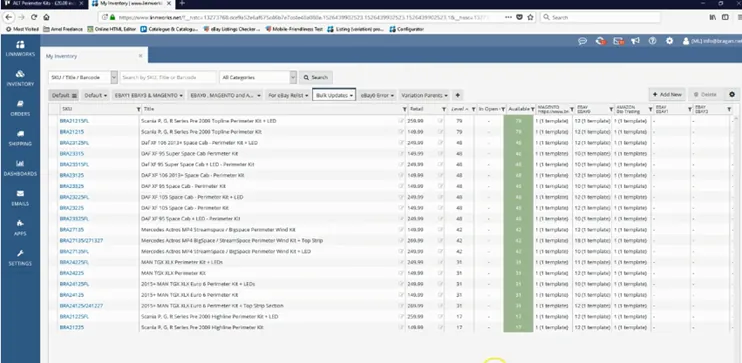Click the Add New button
742x363 pixels.
(667, 95)
